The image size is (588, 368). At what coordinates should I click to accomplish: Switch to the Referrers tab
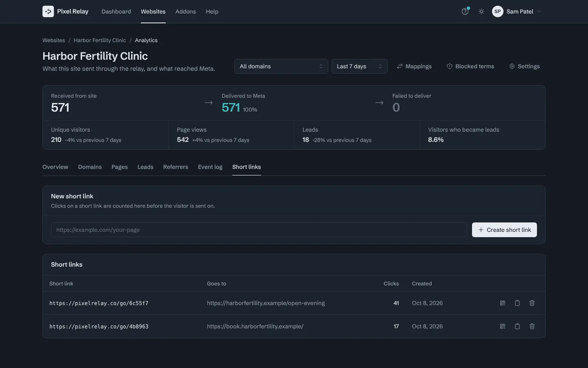(176, 167)
